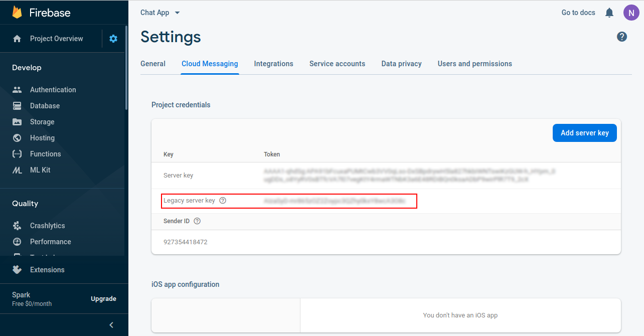This screenshot has width=644, height=336.
Task: Collapse the navigation sidebar
Action: pyautogui.click(x=111, y=324)
